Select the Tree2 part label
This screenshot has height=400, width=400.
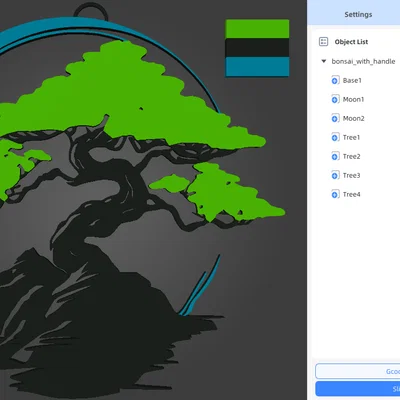pos(351,156)
